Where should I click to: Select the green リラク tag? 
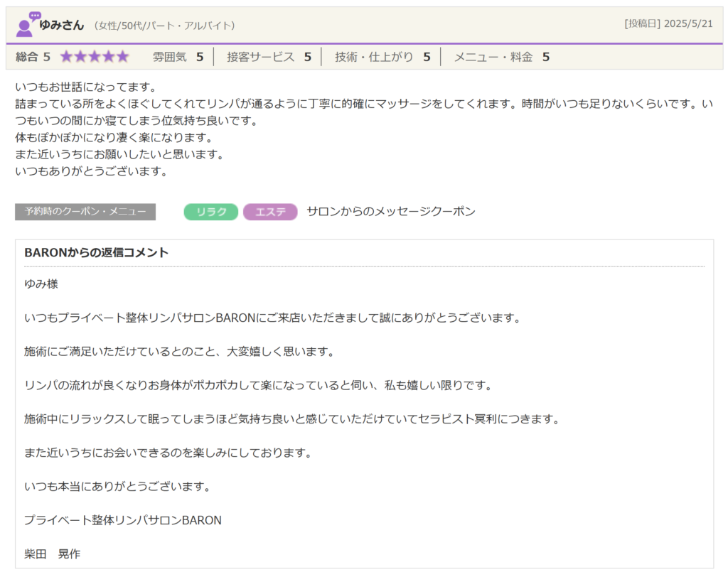211,212
